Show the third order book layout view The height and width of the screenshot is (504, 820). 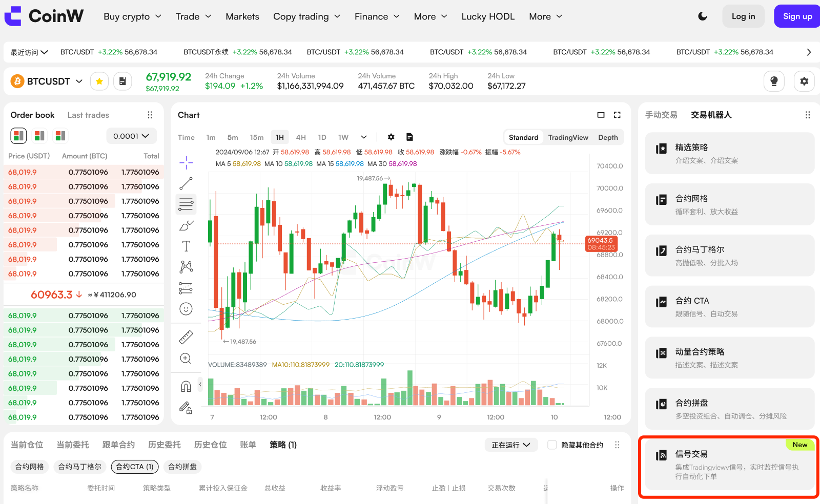(x=60, y=136)
